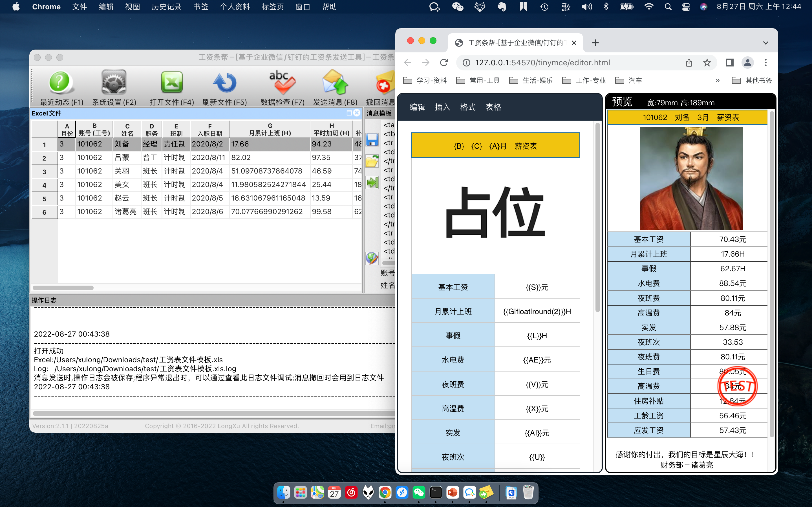The image size is (812, 507).
Task: Expand Chrome tab search chevron
Action: tap(765, 43)
